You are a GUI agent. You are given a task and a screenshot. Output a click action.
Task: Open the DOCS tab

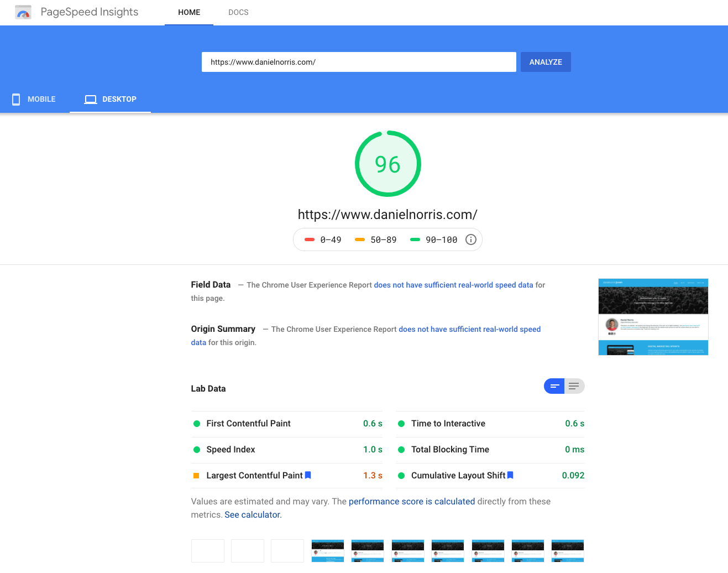tap(238, 12)
